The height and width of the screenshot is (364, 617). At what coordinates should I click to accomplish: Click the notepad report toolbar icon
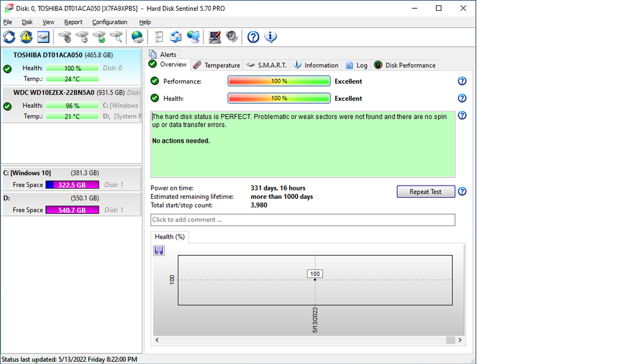(x=158, y=37)
